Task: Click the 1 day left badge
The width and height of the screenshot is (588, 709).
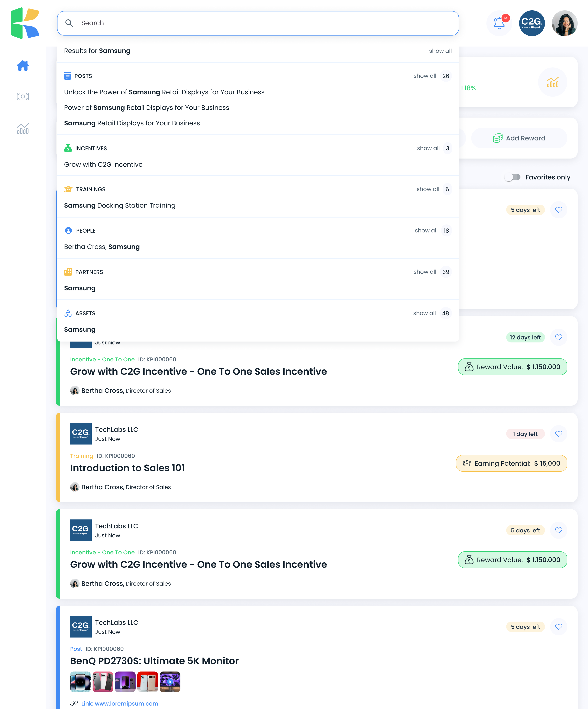Action: pyautogui.click(x=525, y=434)
